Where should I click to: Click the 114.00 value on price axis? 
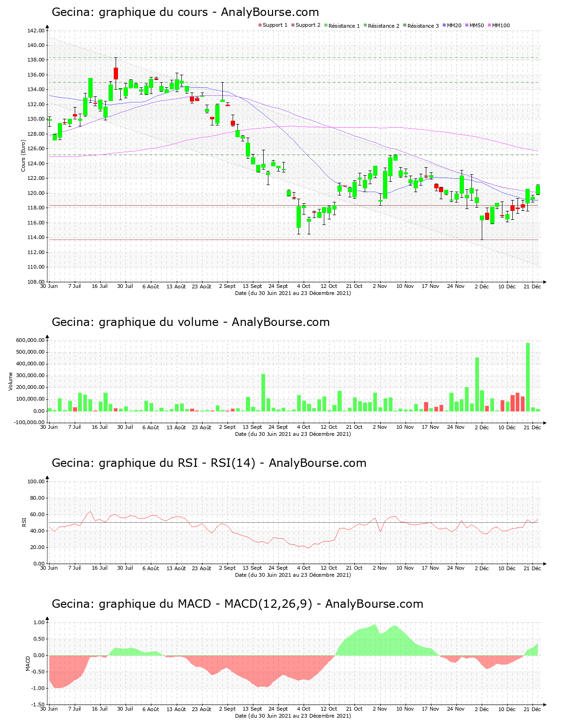(x=36, y=238)
